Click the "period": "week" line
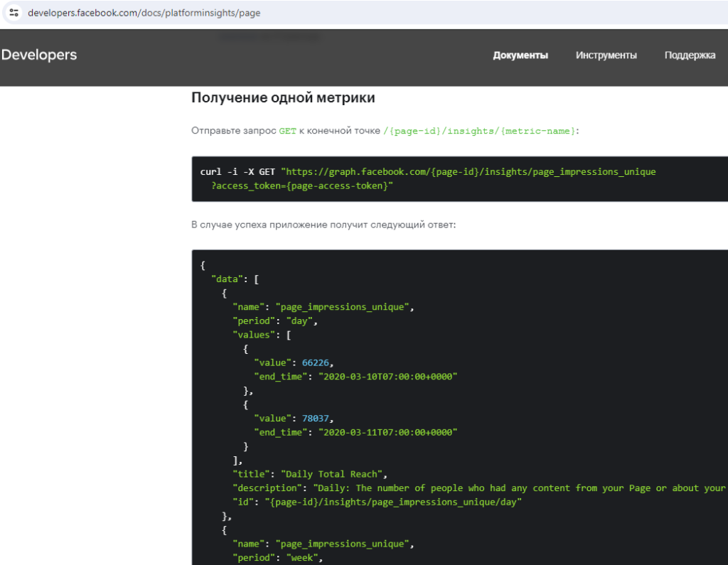The image size is (728, 565). pos(278,558)
